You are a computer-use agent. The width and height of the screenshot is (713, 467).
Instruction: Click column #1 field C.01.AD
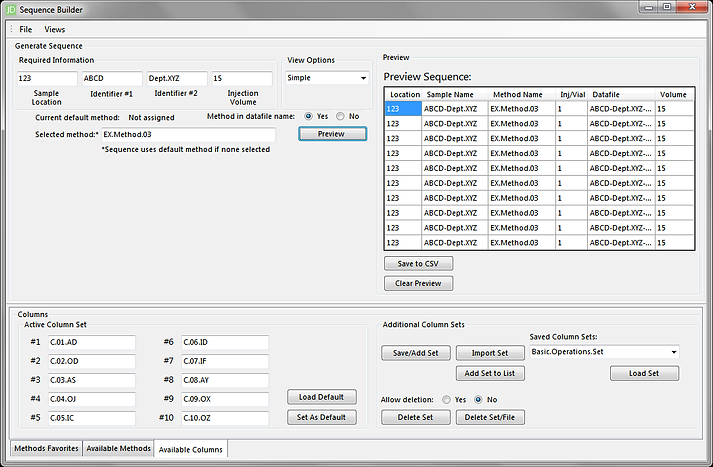[92, 342]
